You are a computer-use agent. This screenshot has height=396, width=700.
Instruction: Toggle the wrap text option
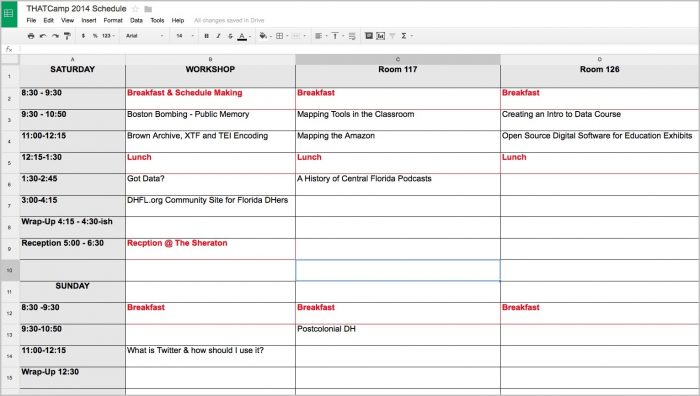(352, 36)
